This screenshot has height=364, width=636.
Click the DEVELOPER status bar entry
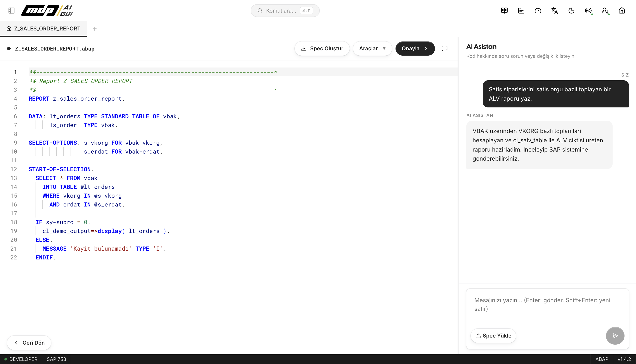(21, 359)
